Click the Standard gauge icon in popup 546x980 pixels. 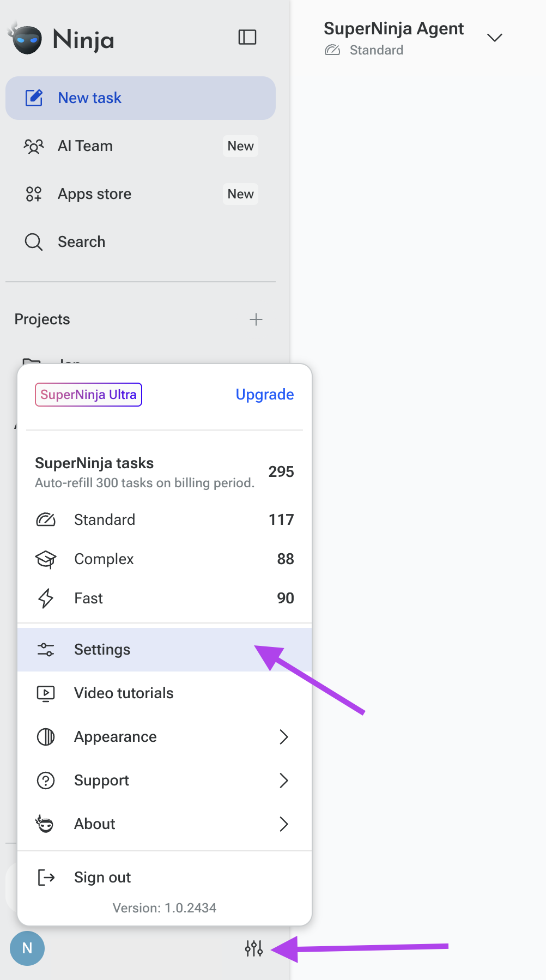pyautogui.click(x=46, y=520)
